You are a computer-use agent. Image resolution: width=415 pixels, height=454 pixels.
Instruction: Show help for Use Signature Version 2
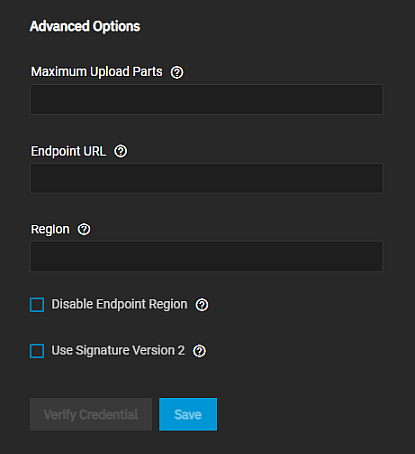(x=199, y=351)
